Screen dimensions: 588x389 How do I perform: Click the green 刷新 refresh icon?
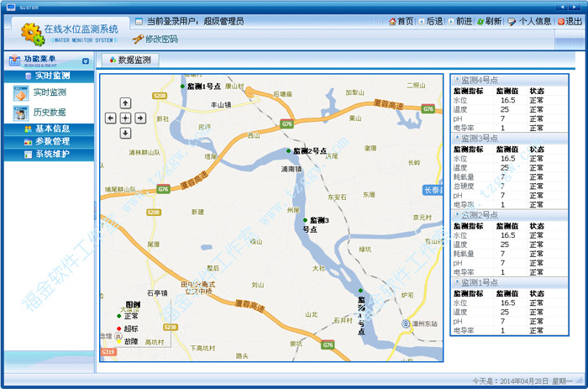(480, 22)
